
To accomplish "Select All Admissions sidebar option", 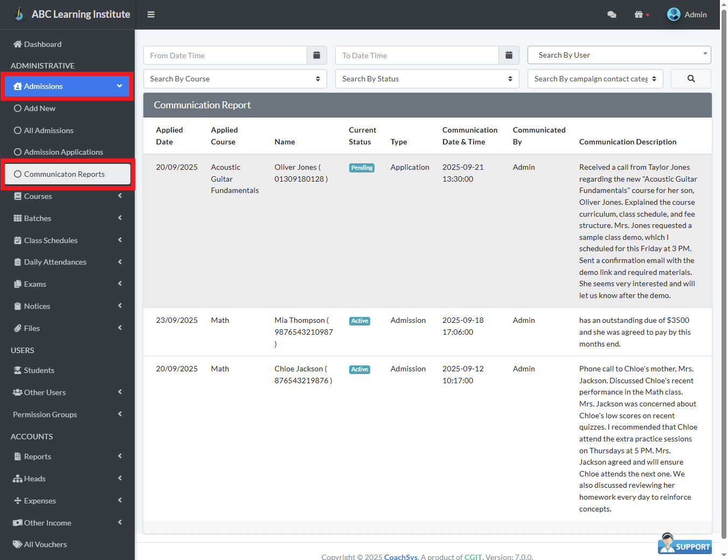I will pyautogui.click(x=48, y=130).
